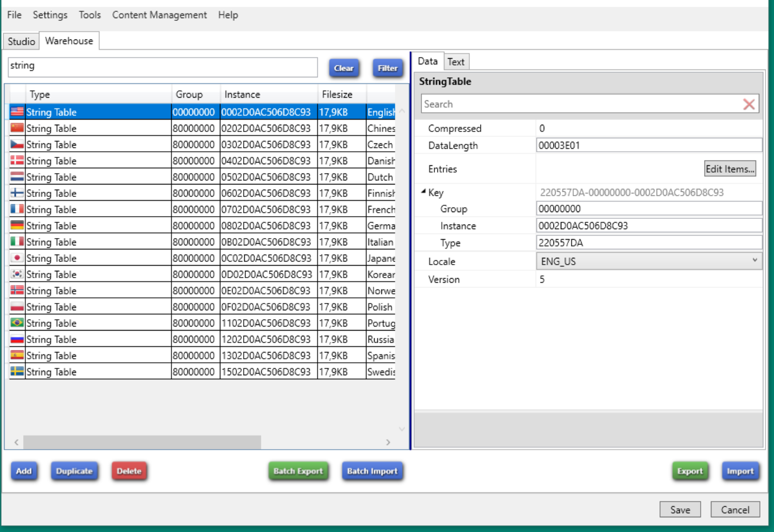Click the Italian flag icon
774x532 pixels.
pyautogui.click(x=17, y=241)
